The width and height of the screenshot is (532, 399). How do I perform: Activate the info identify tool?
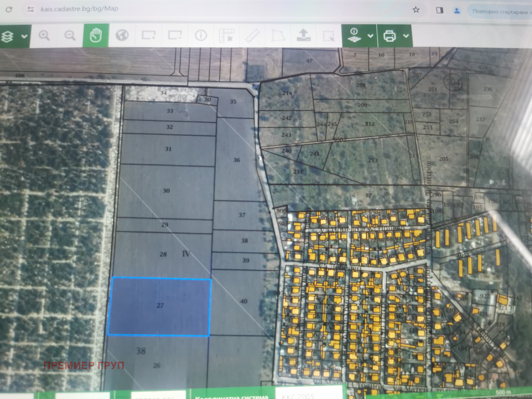coord(201,35)
